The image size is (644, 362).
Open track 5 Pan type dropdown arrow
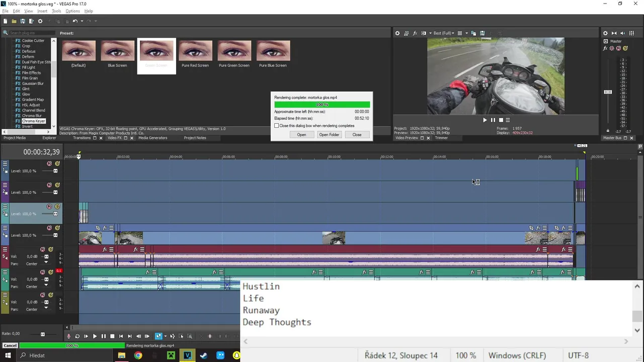[46, 262]
